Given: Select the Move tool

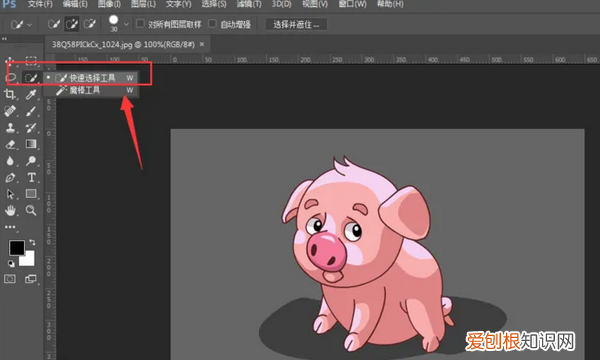Looking at the screenshot, I should click(x=10, y=61).
